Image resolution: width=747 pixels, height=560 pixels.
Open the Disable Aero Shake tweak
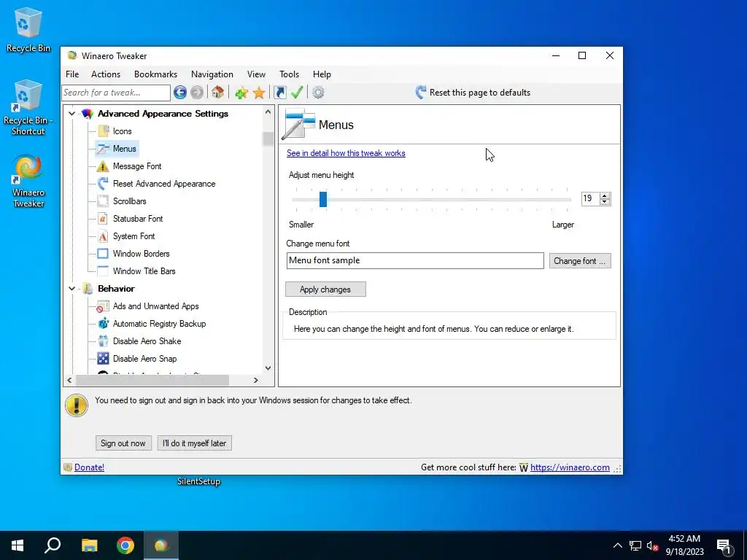pyautogui.click(x=147, y=341)
